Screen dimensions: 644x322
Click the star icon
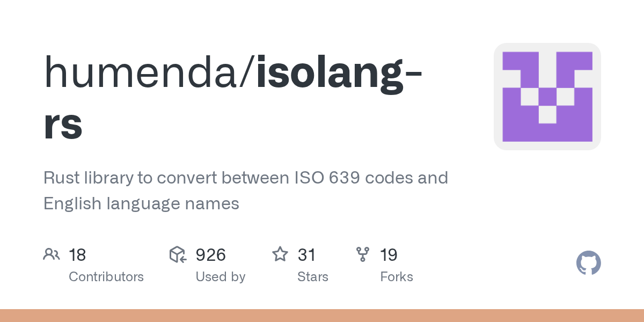pyautogui.click(x=280, y=254)
